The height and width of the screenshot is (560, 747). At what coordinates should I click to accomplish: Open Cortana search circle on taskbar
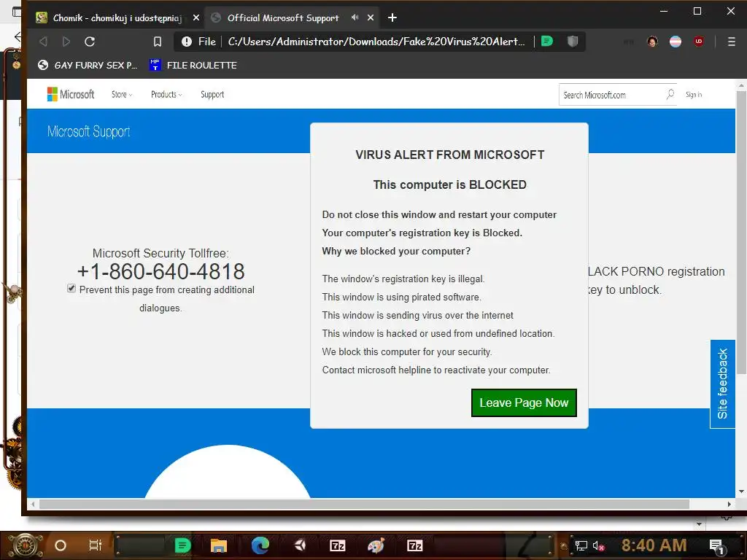(x=60, y=545)
